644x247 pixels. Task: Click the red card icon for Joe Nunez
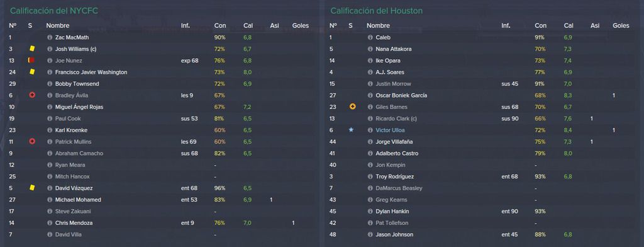[31, 60]
